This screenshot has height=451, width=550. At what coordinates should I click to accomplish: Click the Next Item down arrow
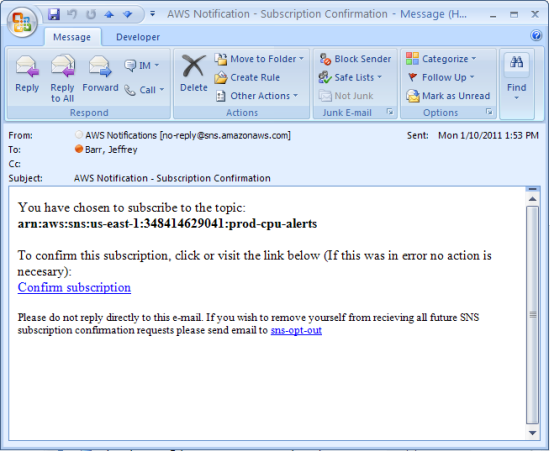point(127,14)
